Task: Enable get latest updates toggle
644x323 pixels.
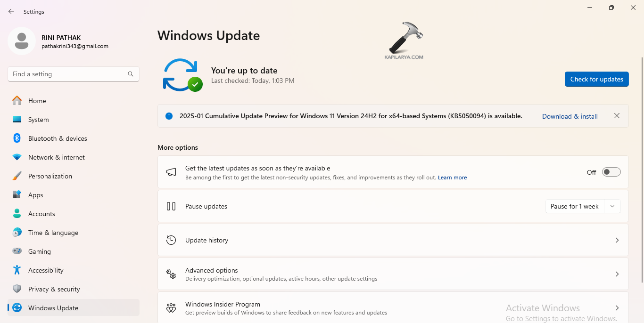Action: [611, 172]
